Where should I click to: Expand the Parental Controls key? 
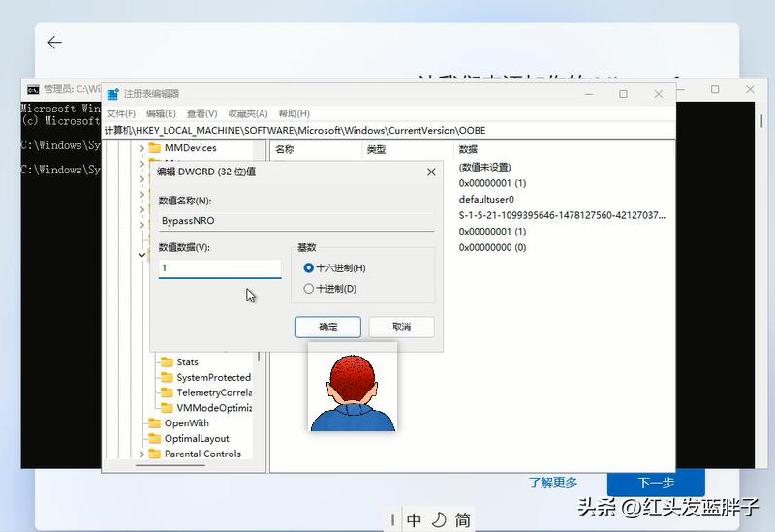click(x=142, y=454)
